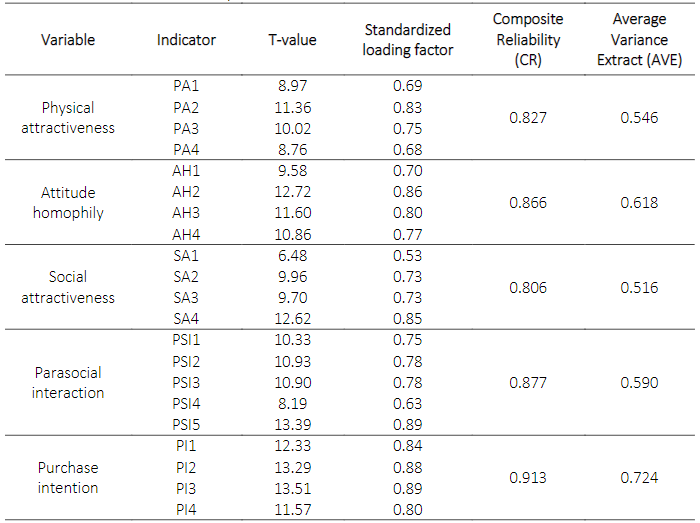The image size is (700, 523).
Task: Select the T-value column header
Action: coord(292,40)
